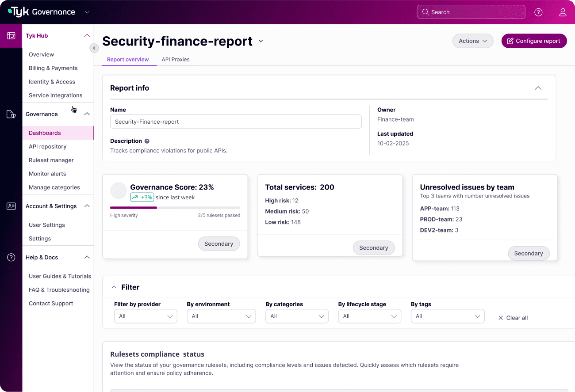This screenshot has width=575, height=392.
Task: Click the Governance shield rail icon
Action: tap(11, 114)
